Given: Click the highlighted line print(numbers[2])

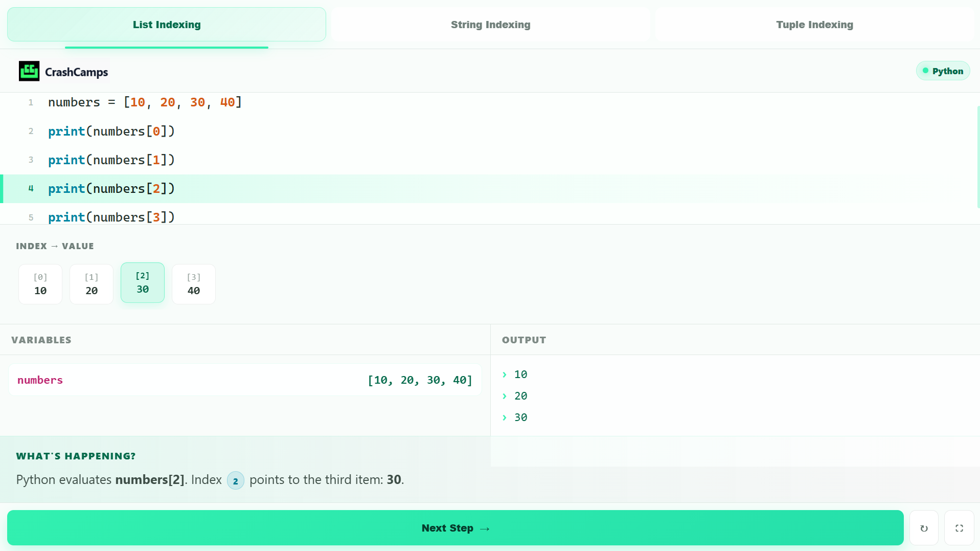Looking at the screenshot, I should coord(111,189).
